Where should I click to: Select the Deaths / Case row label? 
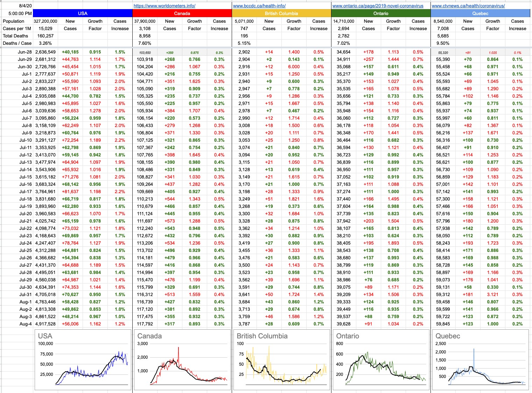(17, 43)
